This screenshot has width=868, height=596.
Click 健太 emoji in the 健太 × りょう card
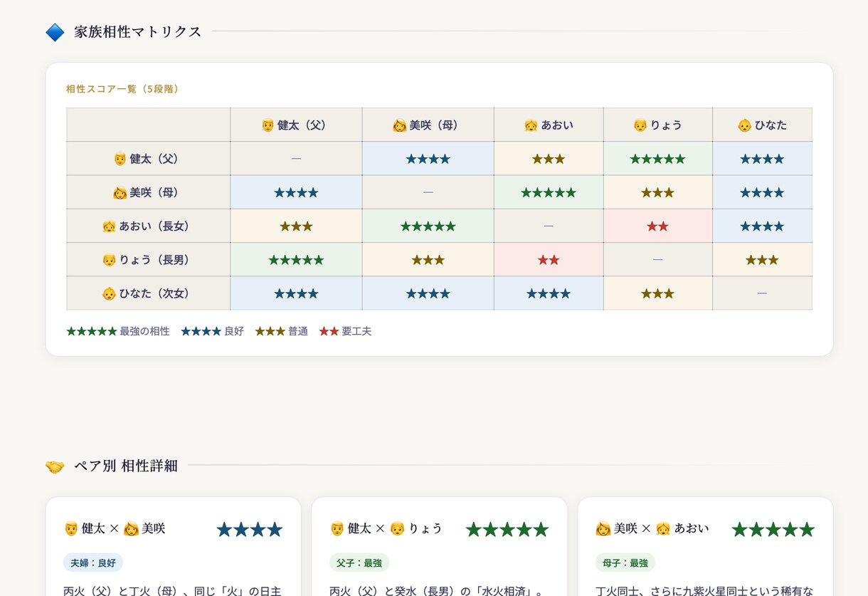[337, 528]
